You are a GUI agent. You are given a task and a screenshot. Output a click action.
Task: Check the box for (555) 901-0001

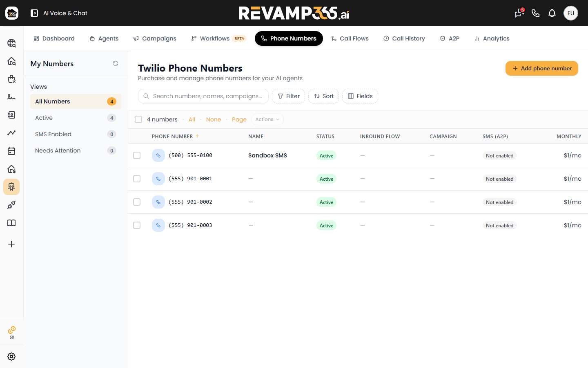(x=137, y=179)
